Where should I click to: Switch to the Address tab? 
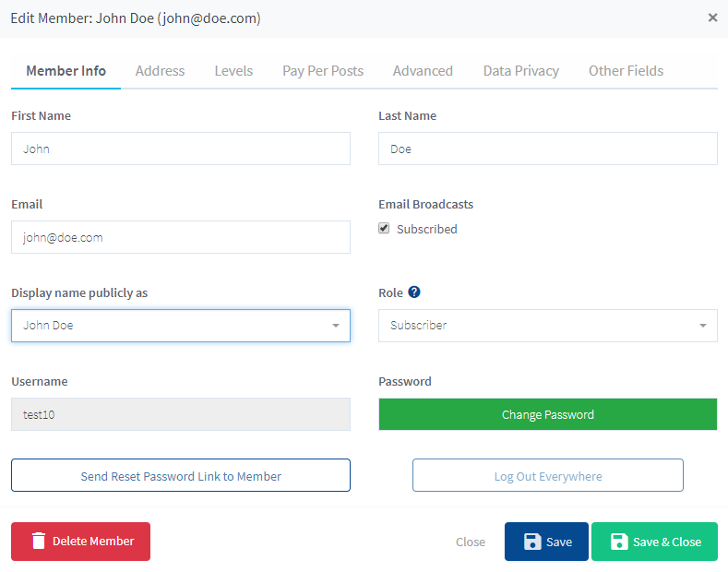[x=160, y=70]
